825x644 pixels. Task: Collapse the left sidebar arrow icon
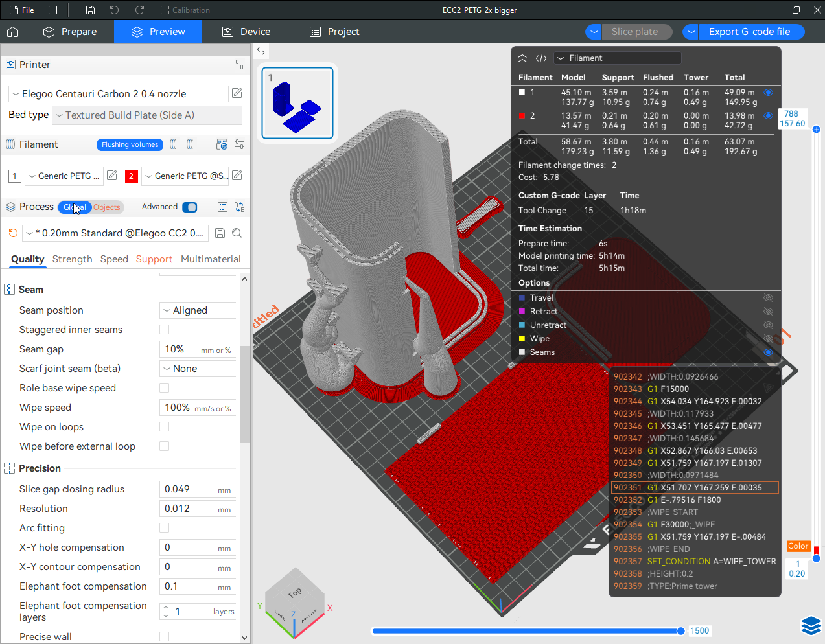click(261, 51)
